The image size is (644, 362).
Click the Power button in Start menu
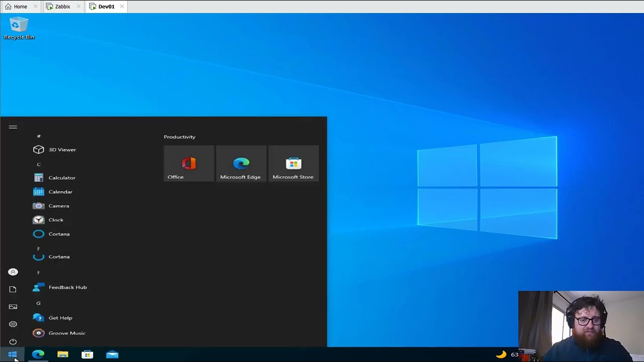coord(13,341)
